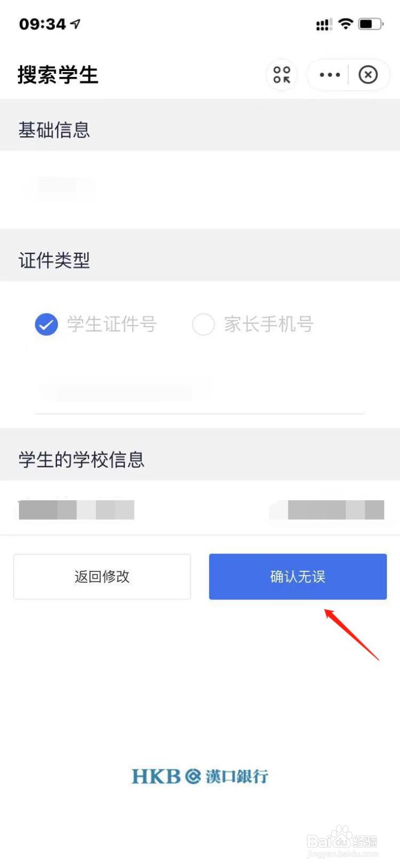Tap the HKB 漢口銀行 logo
The width and height of the screenshot is (400, 868).
(200, 776)
